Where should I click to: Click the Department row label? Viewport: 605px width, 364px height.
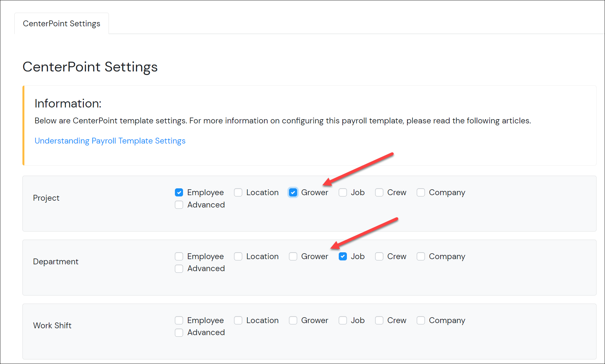click(56, 262)
